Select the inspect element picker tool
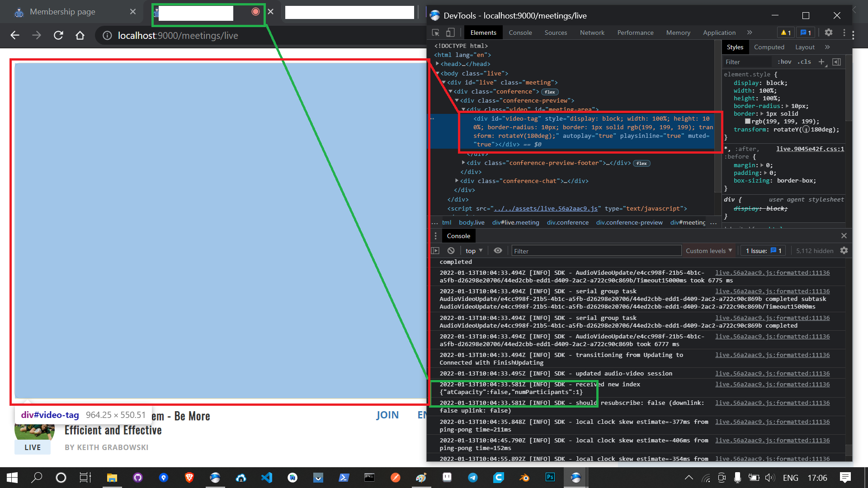The image size is (868, 488). pos(435,32)
